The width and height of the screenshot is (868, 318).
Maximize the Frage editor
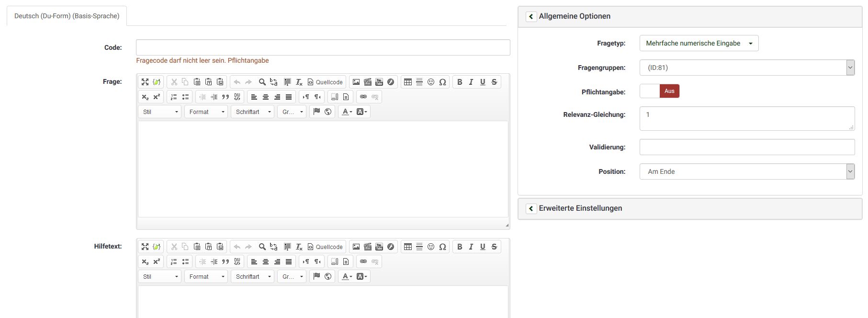pos(145,82)
